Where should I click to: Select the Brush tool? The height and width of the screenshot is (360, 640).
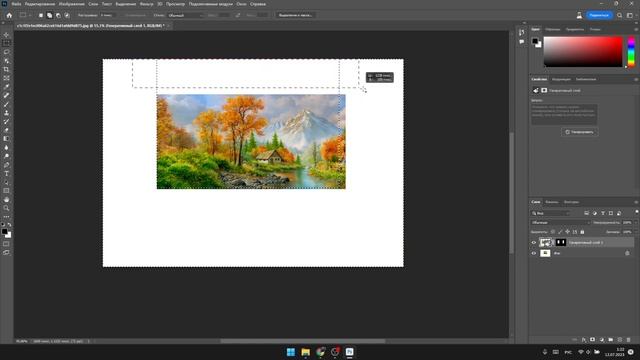[6, 104]
